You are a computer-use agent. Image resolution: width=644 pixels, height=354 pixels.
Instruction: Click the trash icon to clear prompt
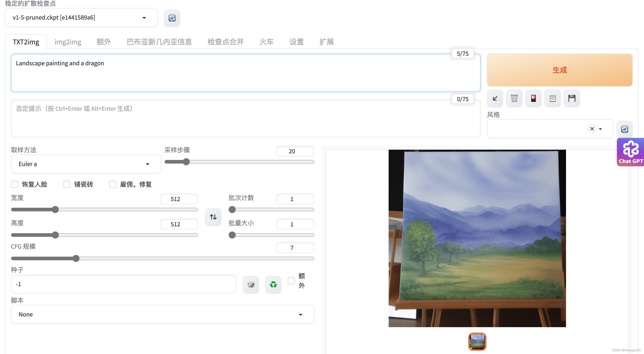[x=514, y=98]
